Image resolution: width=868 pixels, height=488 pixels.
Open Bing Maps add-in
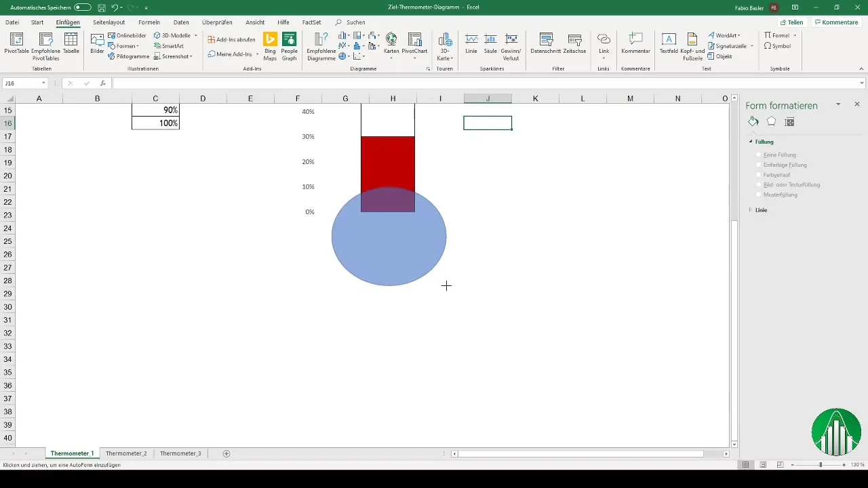(x=270, y=46)
